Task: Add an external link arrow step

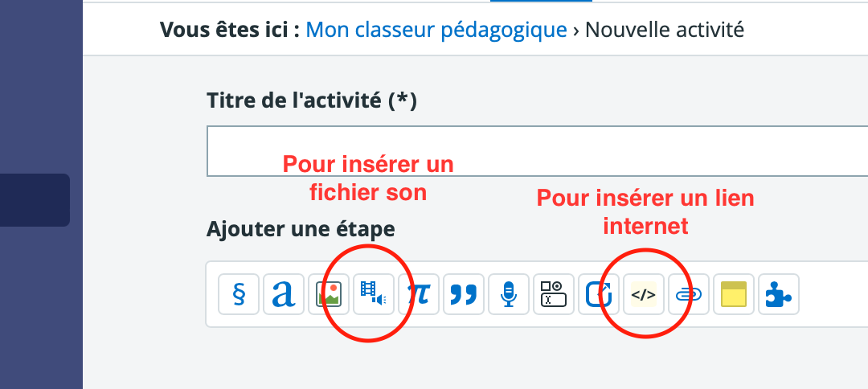Action: 599,294
